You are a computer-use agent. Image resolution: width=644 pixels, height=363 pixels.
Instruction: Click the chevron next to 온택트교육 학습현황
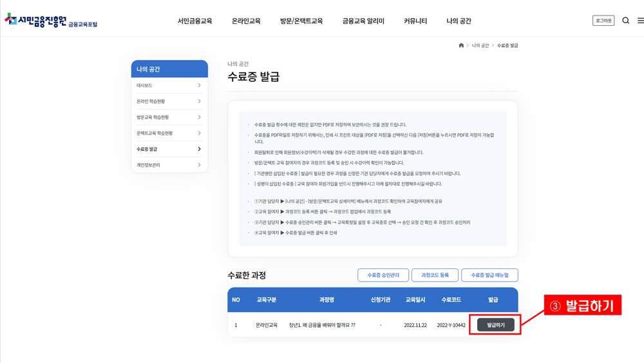coord(199,133)
